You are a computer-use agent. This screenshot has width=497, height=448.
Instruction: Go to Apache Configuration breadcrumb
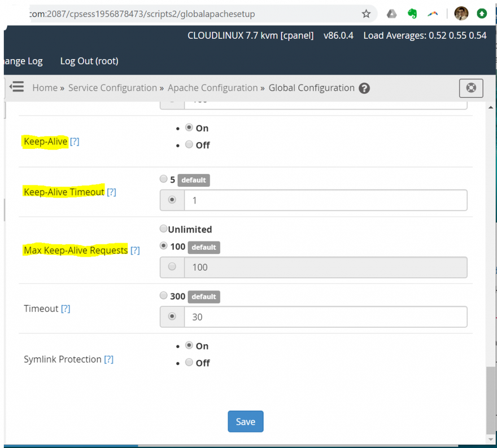coord(212,88)
